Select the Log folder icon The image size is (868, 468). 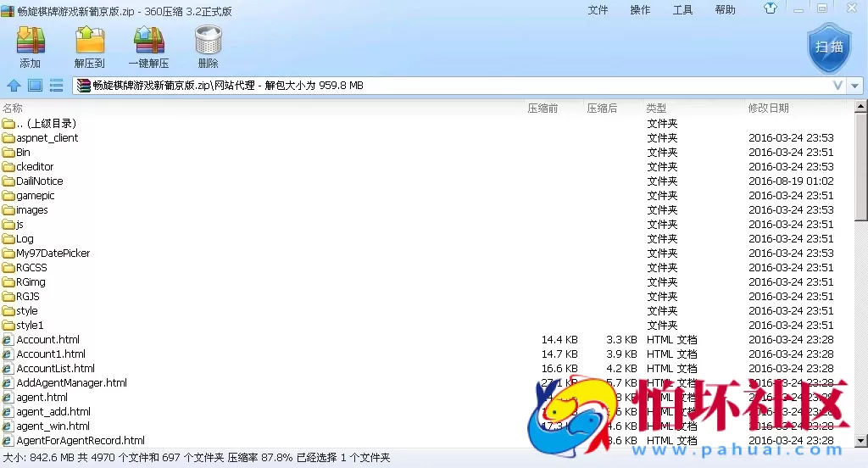[x=8, y=239]
